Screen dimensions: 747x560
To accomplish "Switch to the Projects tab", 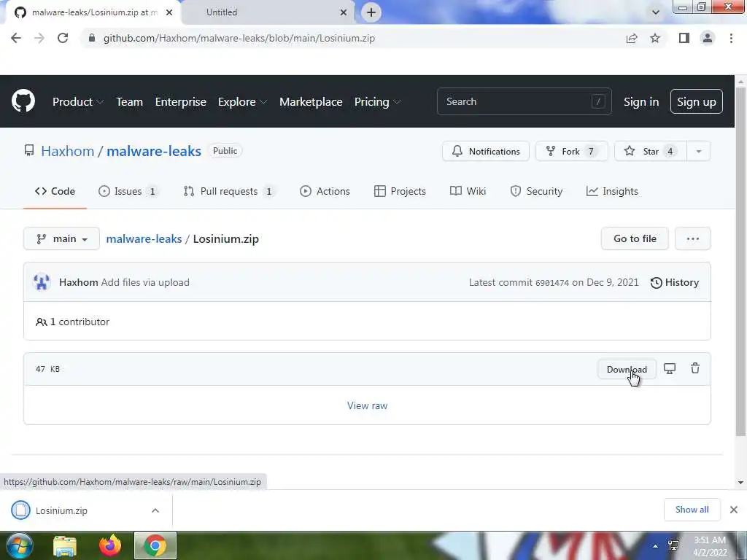I will pos(400,192).
